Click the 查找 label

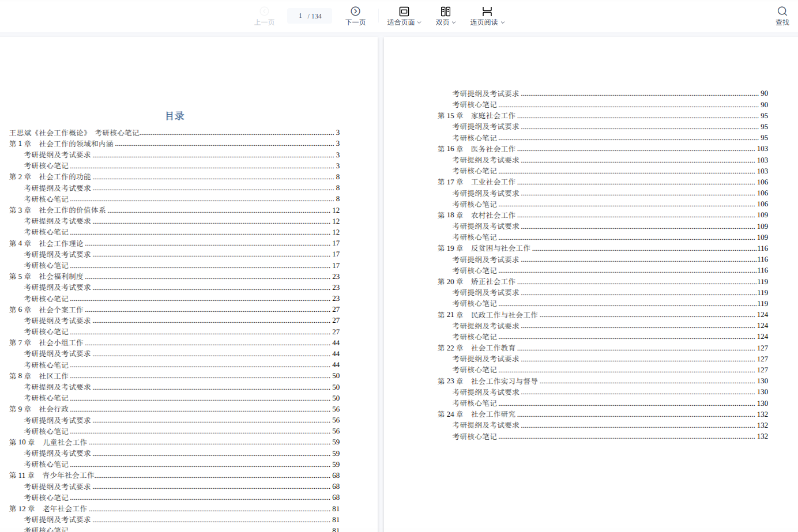click(782, 22)
